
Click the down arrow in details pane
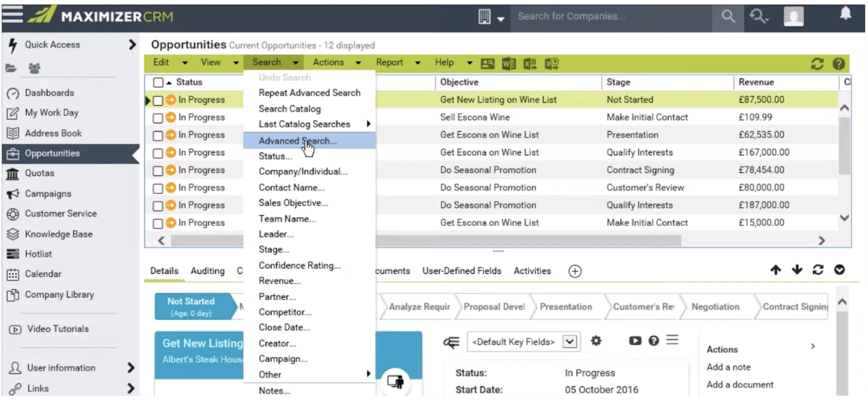(797, 270)
